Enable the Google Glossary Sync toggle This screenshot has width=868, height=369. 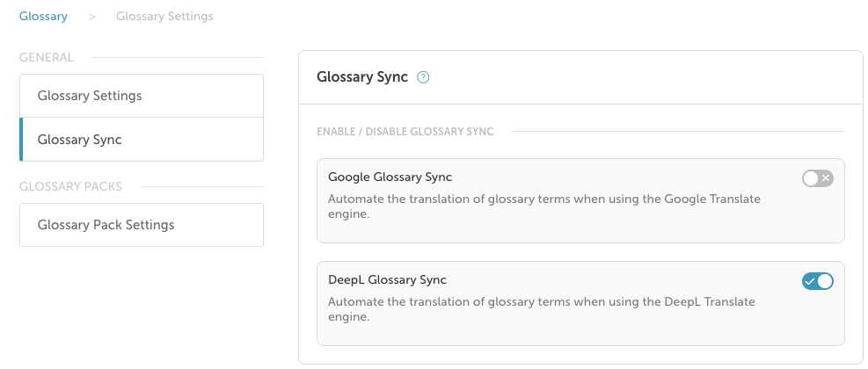coord(818,178)
